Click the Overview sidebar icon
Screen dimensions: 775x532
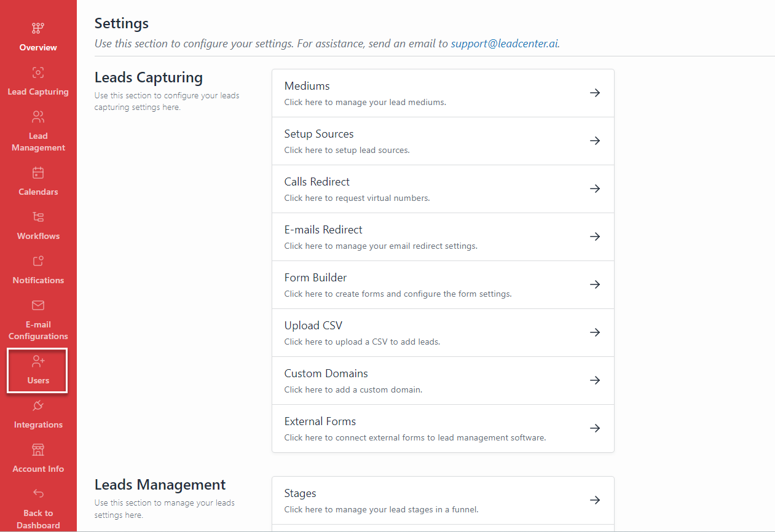(x=38, y=28)
